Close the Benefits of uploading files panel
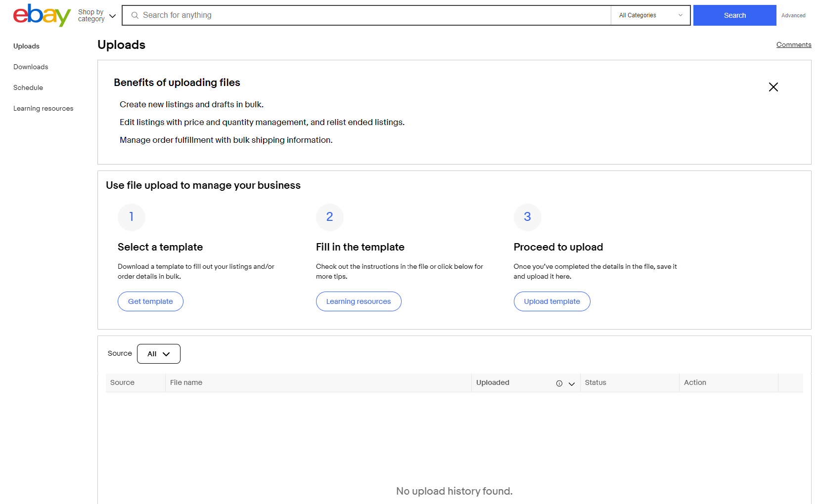 773,87
